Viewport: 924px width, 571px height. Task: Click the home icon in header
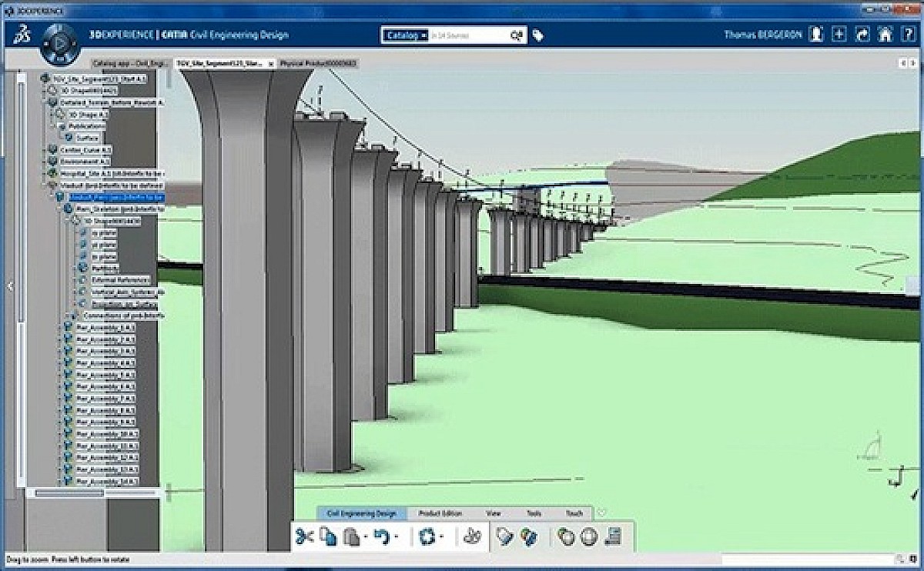pos(886,35)
